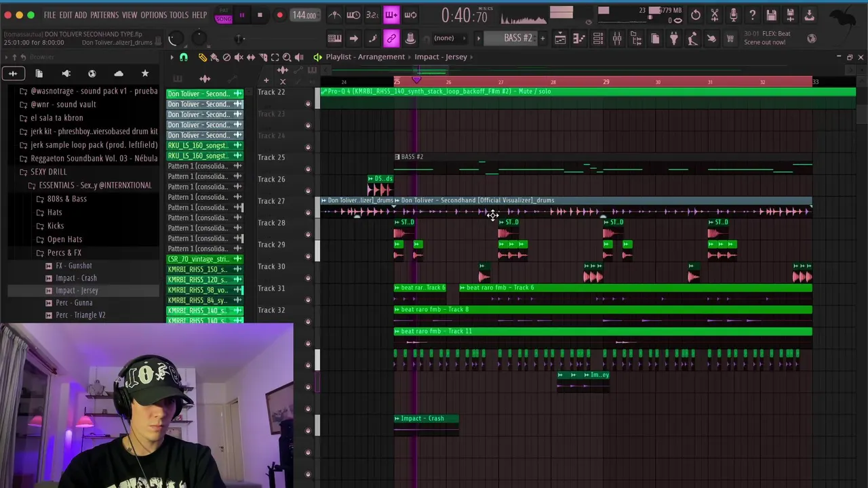Open the VIEW menu
Screen dimensions: 868x488
pos(130,15)
